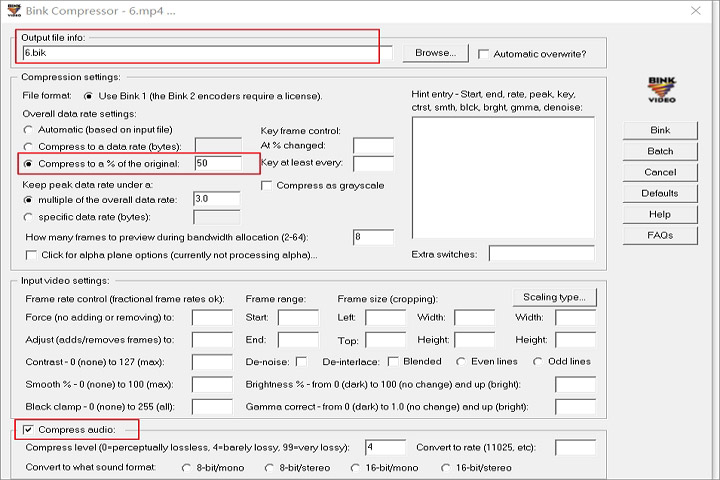Click the Frame range End field
This screenshot has height=480, width=720.
click(298, 340)
